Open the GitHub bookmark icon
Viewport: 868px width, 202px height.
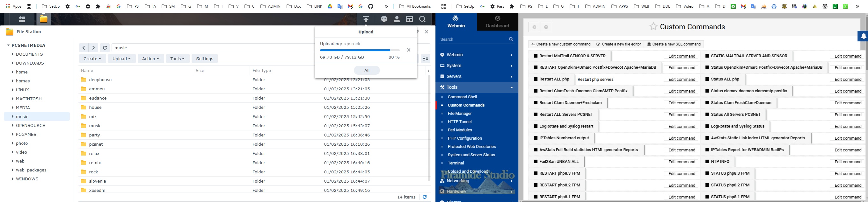tap(371, 6)
